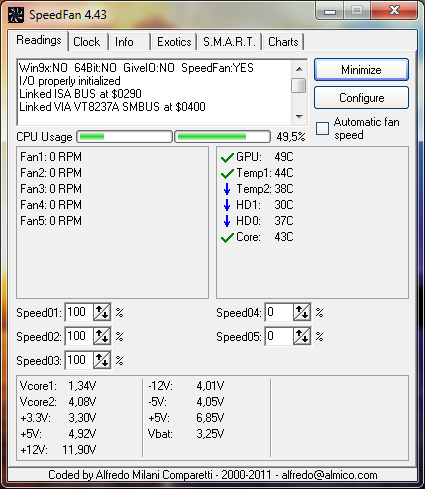Click the '-12V: 4,01V' voltage reading

click(186, 386)
